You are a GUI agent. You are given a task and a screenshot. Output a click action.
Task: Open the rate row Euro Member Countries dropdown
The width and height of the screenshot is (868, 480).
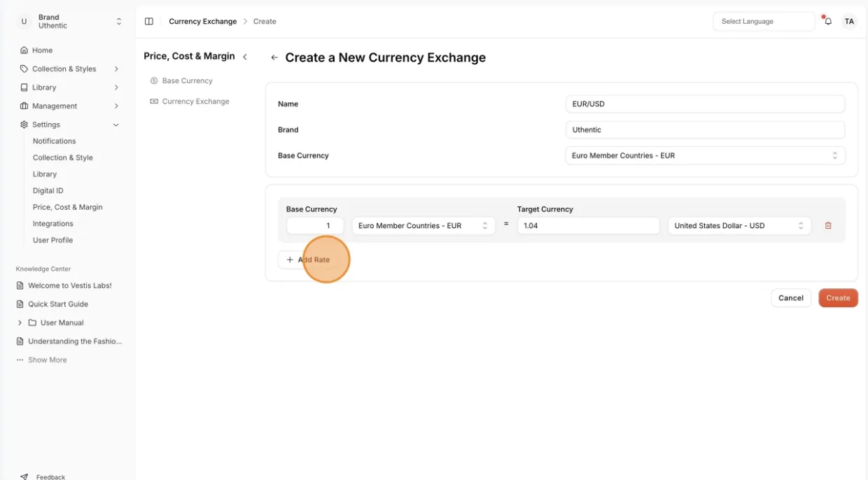tap(423, 226)
